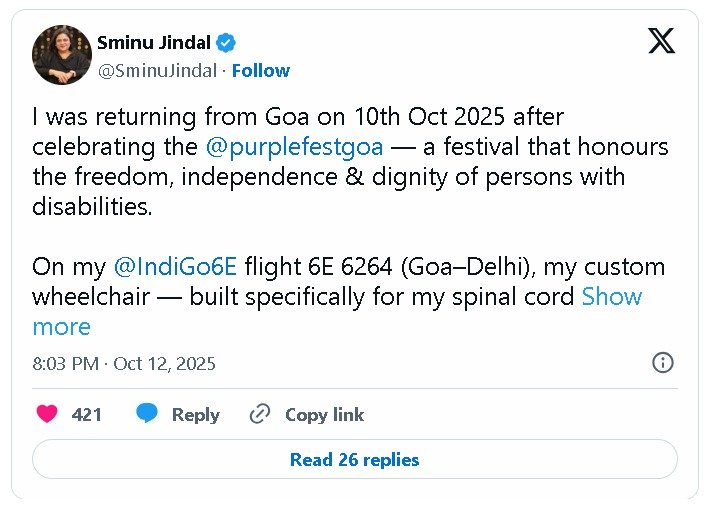Click the X logo icon

point(661,41)
